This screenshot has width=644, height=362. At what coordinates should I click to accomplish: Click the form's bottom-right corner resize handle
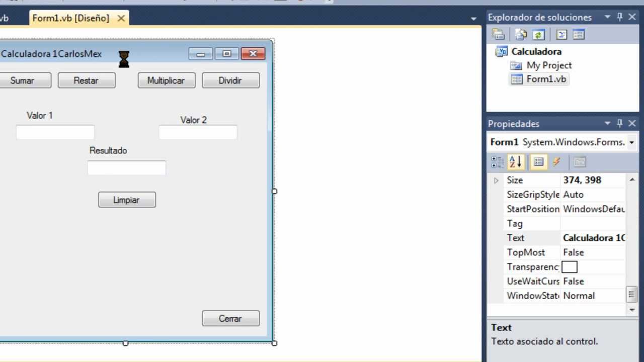(x=274, y=343)
